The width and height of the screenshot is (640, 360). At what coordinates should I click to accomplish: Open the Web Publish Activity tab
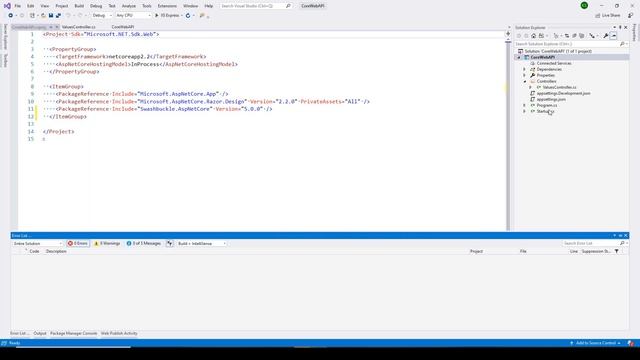pos(119,333)
